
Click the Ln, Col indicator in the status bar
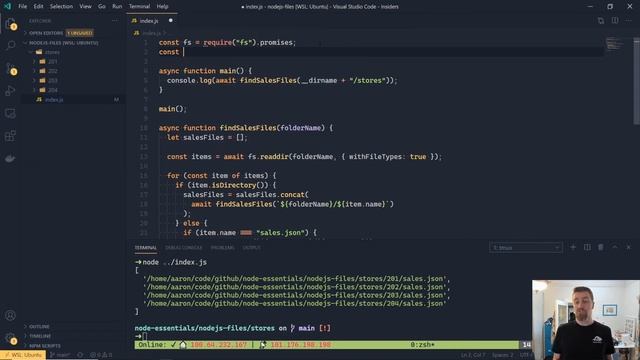(x=473, y=355)
